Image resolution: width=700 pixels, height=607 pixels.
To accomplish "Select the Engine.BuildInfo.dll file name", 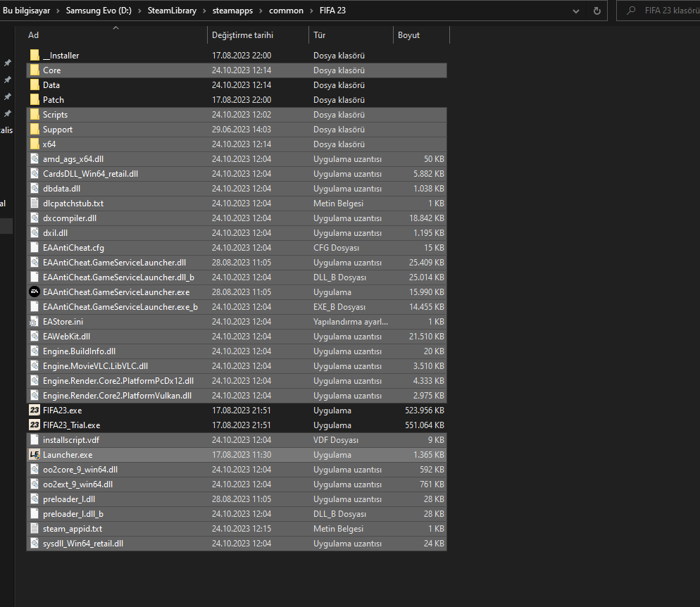I will click(x=79, y=351).
